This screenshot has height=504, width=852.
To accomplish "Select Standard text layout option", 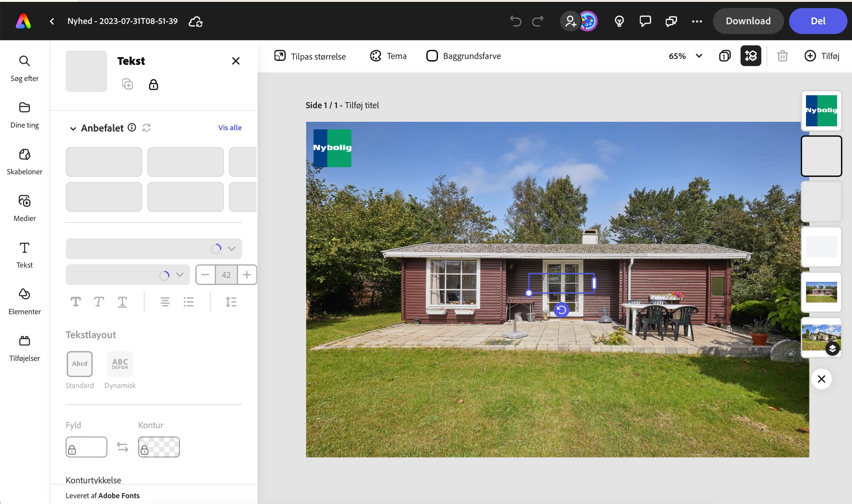I will click(x=79, y=364).
